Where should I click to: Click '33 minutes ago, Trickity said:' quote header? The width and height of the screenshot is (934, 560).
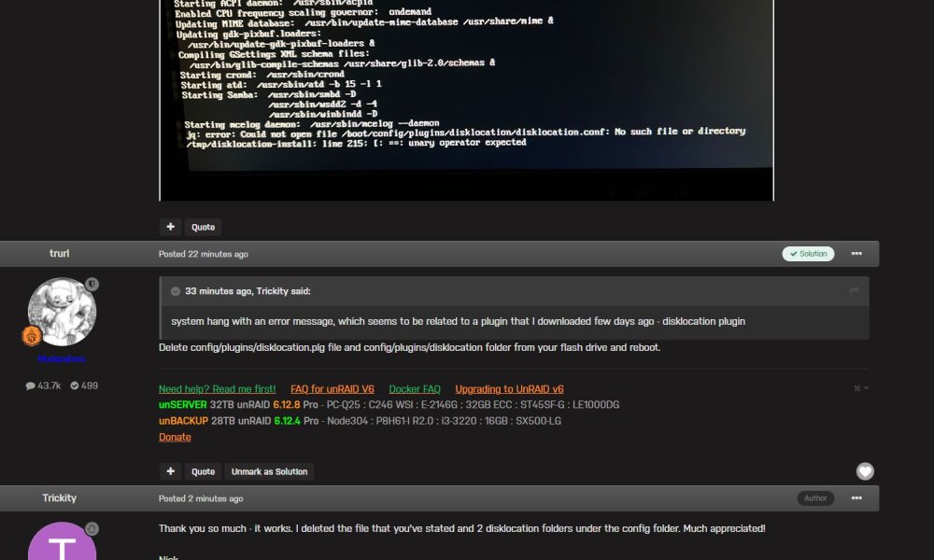pos(248,291)
